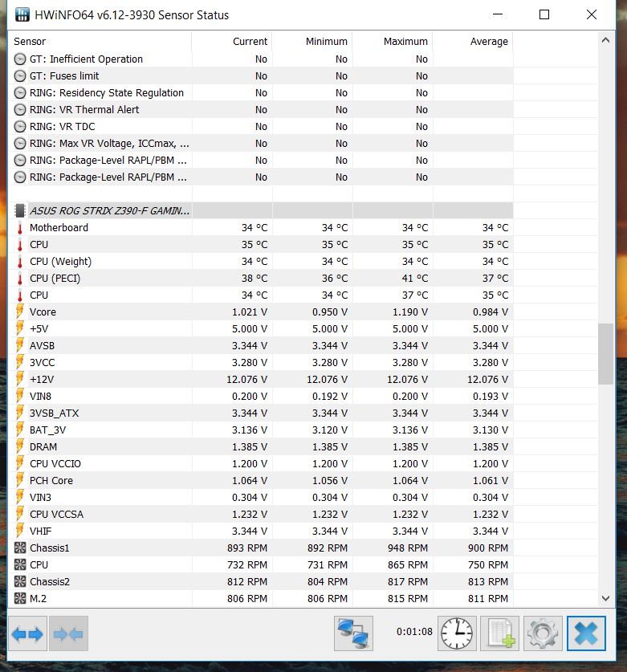Click the GT: Fuses limit clock icon
Screen dimensions: 627x672
pos(20,75)
